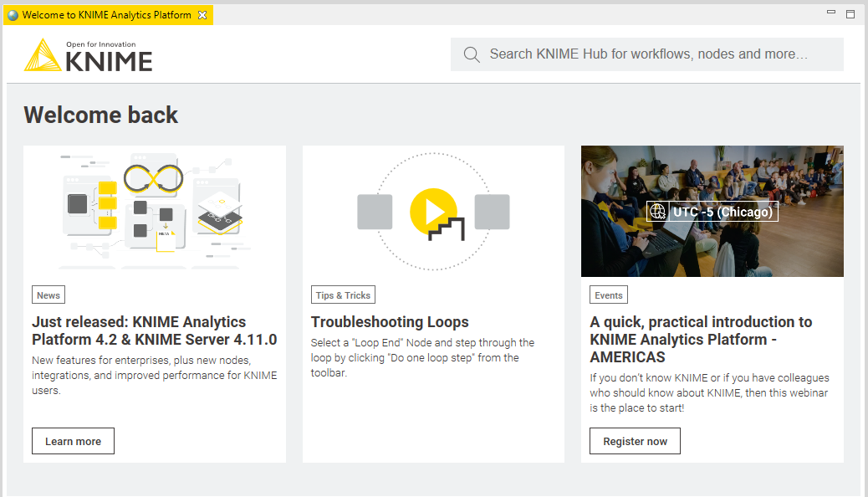Open Just released KNIME Analytics Platform headline
Image resolution: width=868 pixels, height=497 pixels.
pos(154,330)
